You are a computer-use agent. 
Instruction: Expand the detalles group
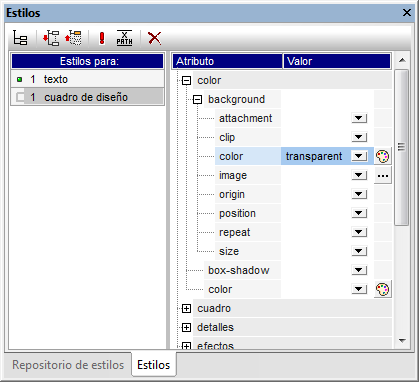[x=187, y=327]
